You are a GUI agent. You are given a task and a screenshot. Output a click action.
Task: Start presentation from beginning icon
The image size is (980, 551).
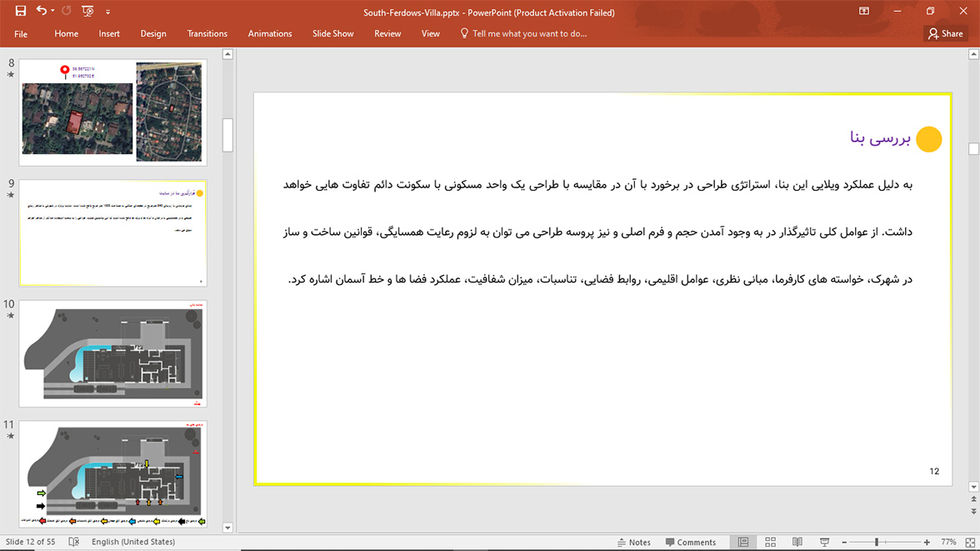tap(87, 11)
